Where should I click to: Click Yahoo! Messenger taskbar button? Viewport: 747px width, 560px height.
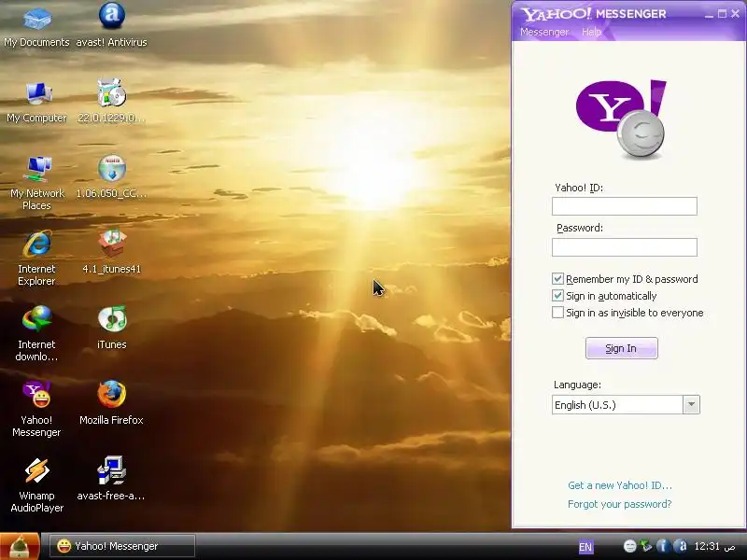122,546
